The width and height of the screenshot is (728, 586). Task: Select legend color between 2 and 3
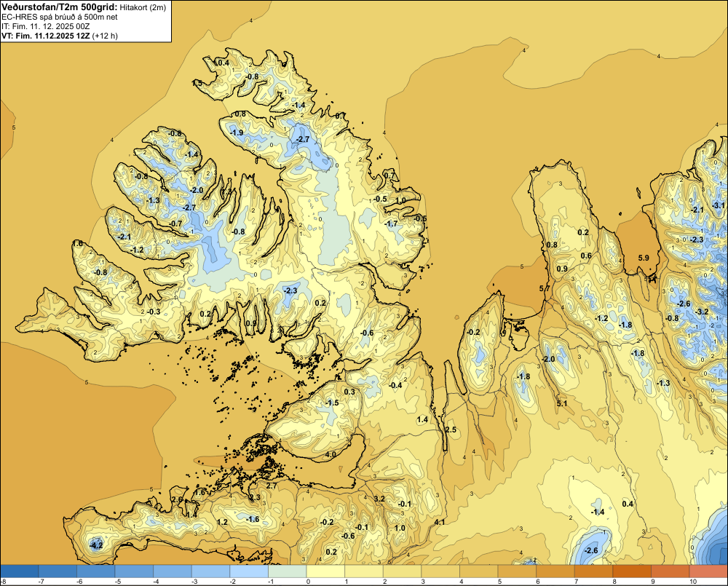(402, 571)
